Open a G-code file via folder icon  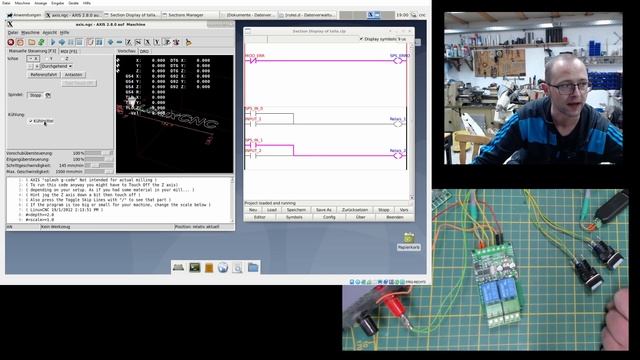(x=31, y=42)
